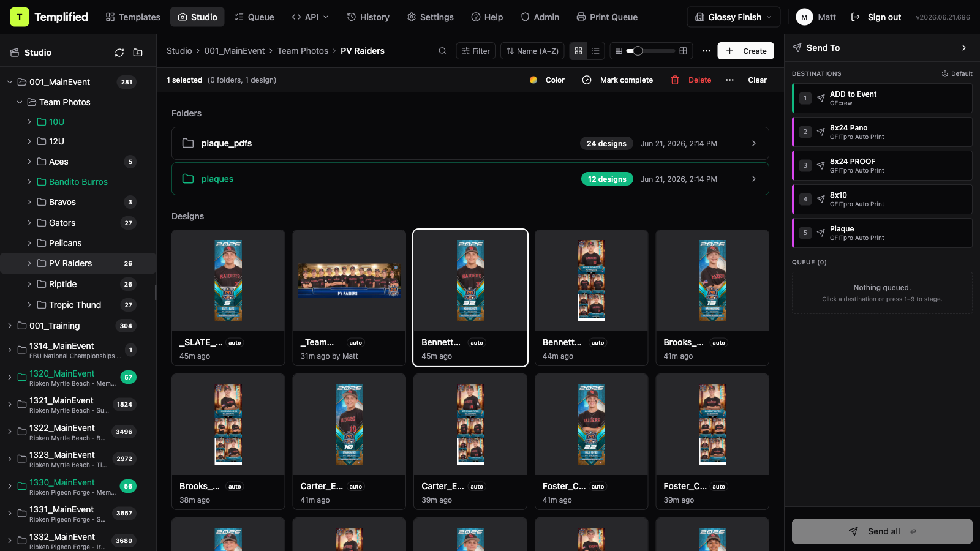Select the Riptide folder
Viewport: 980px width, 551px height.
[78, 284]
